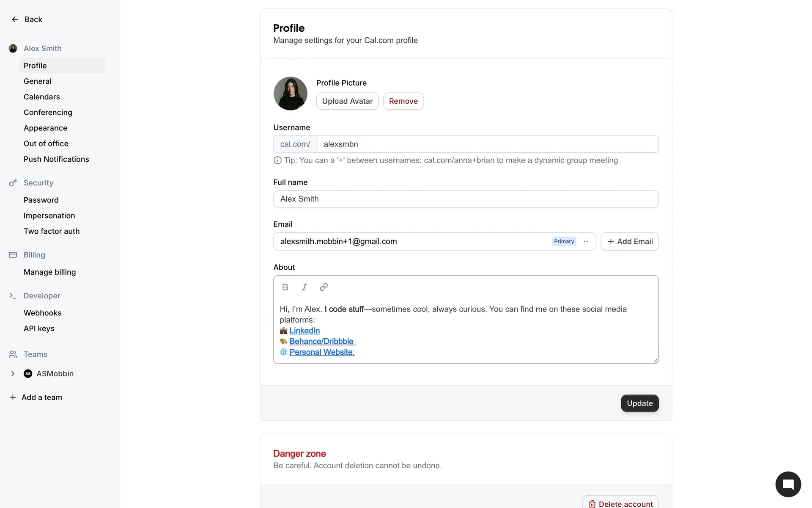This screenshot has width=812, height=508.
Task: Click the insert link icon
Action: pos(324,287)
